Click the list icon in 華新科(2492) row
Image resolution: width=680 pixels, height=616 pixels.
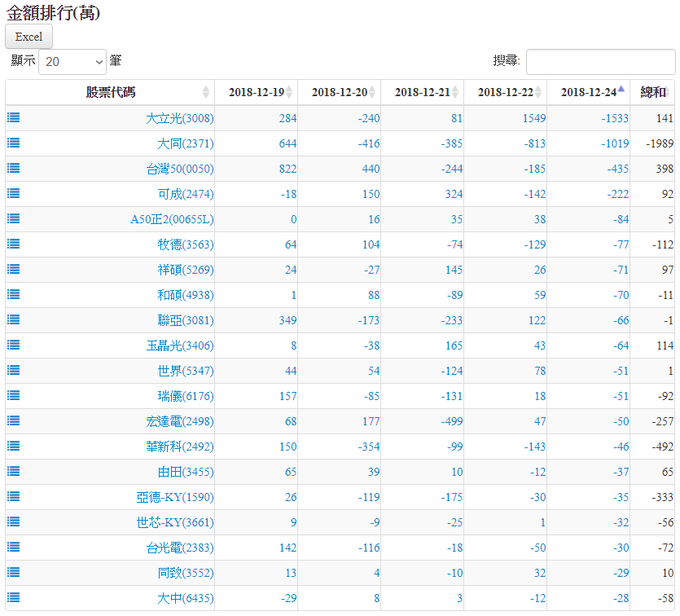[x=13, y=446]
